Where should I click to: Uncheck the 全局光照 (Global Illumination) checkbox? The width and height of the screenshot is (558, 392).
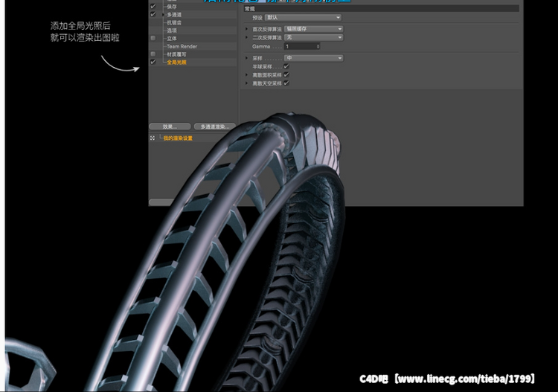click(x=153, y=62)
